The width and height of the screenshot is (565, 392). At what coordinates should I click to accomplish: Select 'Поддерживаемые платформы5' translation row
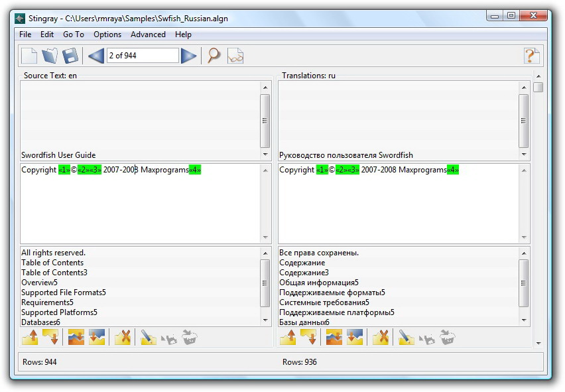coord(398,312)
